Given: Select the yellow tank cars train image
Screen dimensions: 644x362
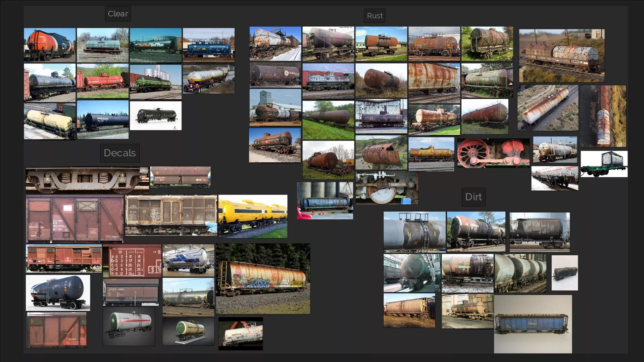Looking at the screenshot, I should [253, 216].
